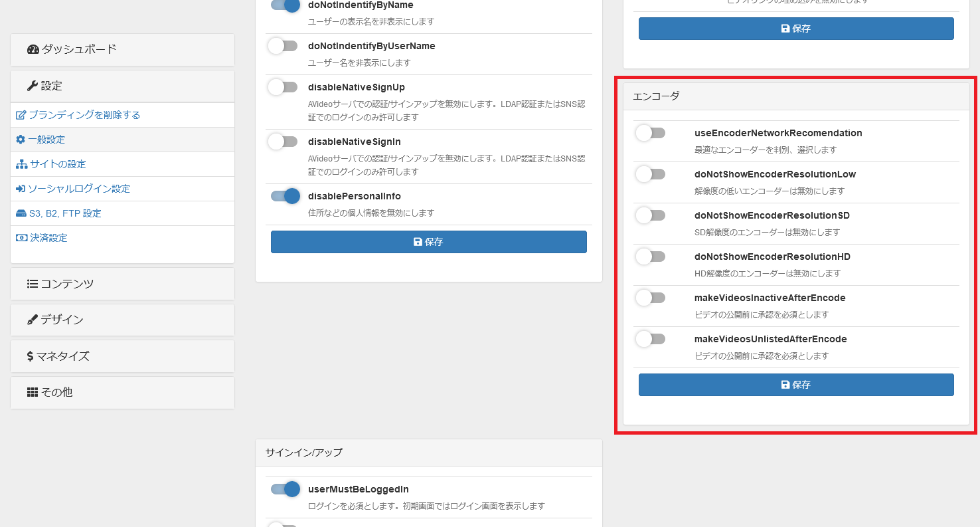Turn off disablePersonalInfo toggle
The height and width of the screenshot is (527, 980).
click(286, 196)
